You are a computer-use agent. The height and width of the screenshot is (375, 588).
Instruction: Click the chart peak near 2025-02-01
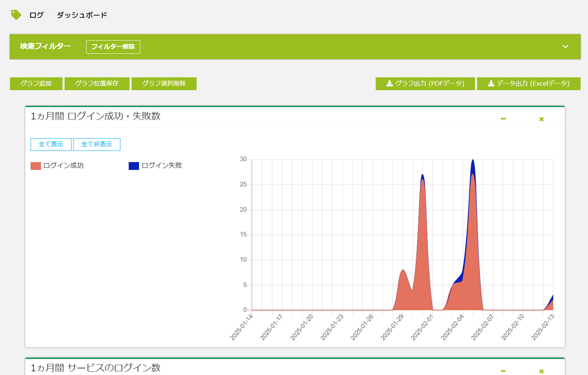422,176
